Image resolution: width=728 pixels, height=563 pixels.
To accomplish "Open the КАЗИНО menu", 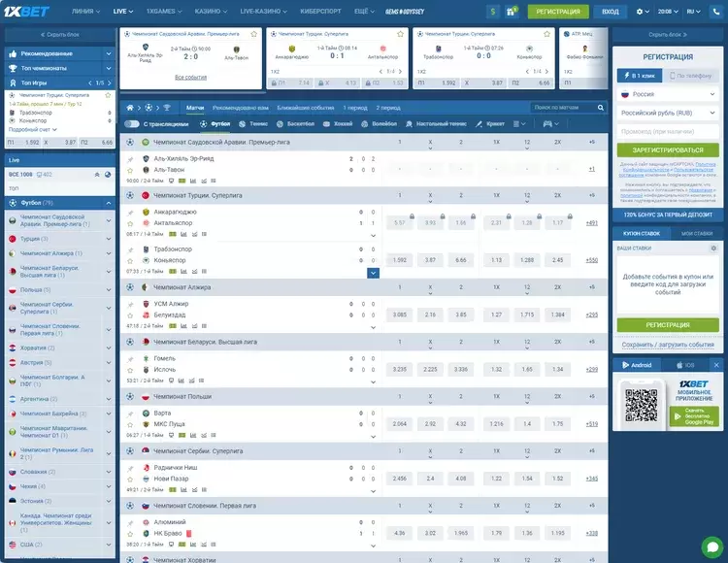I will (211, 11).
